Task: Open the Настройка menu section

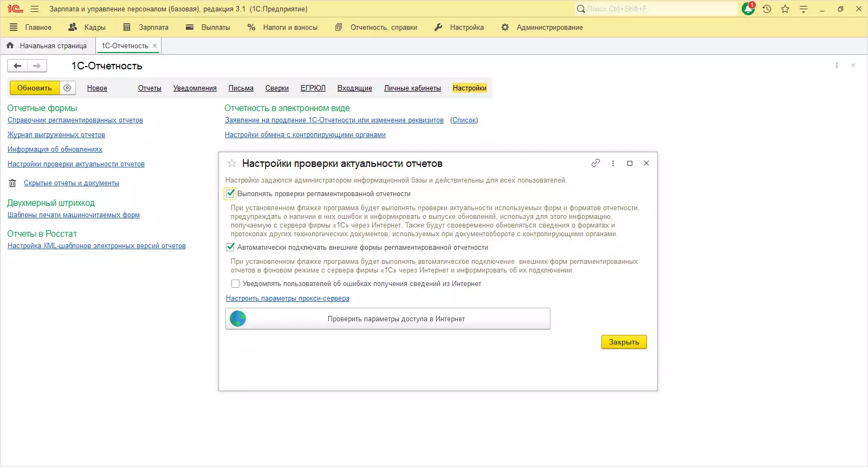Action: pos(459,27)
